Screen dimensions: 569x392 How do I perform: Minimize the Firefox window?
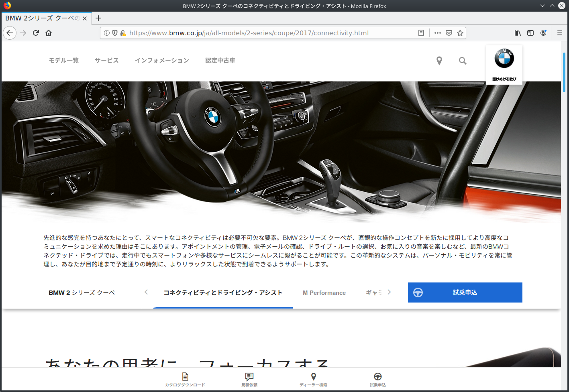542,6
